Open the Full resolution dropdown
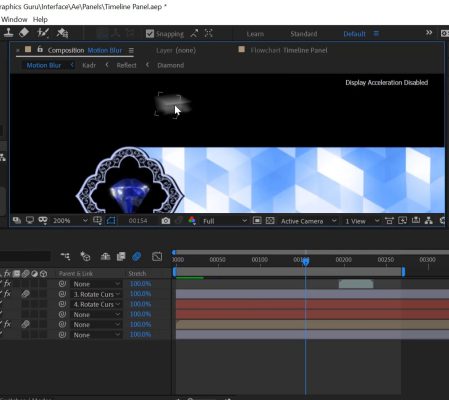The image size is (449, 400). tap(225, 221)
